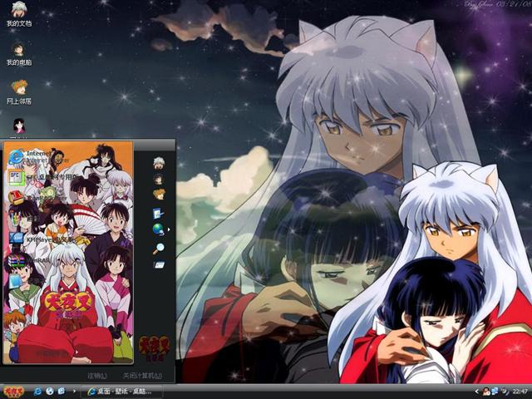The image size is (532, 399).
Task: Expand the quick launch overflow arrow
Action: coord(74,392)
